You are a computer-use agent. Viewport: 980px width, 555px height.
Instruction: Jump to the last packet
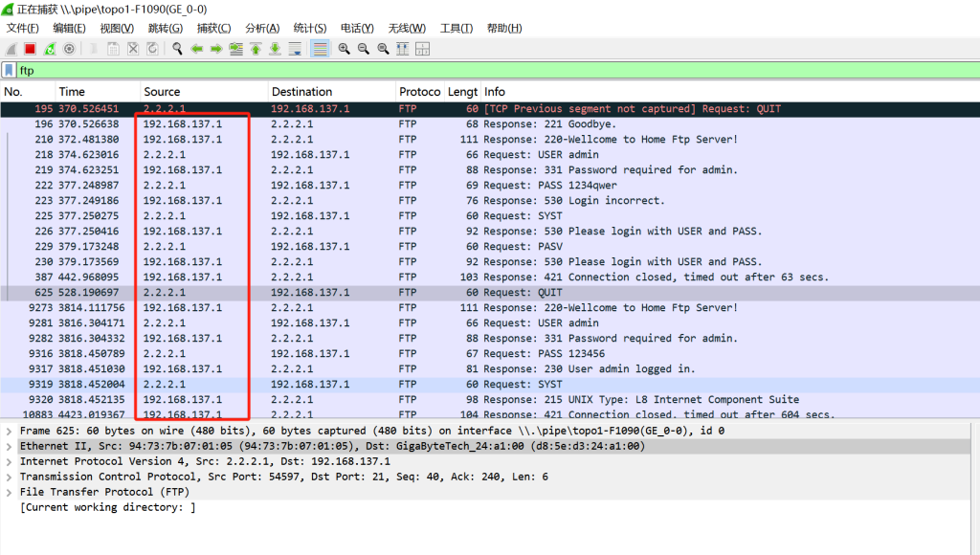coord(275,49)
